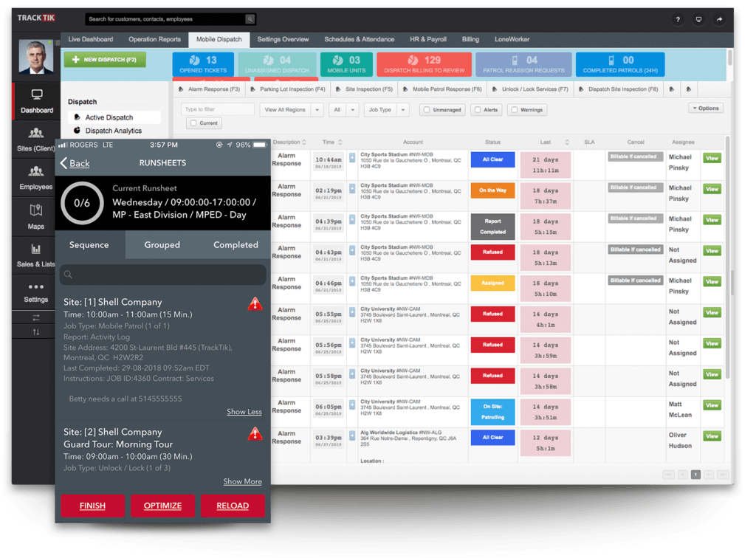The width and height of the screenshot is (756, 558).
Task: Open Maps in the sidebar
Action: (x=35, y=217)
